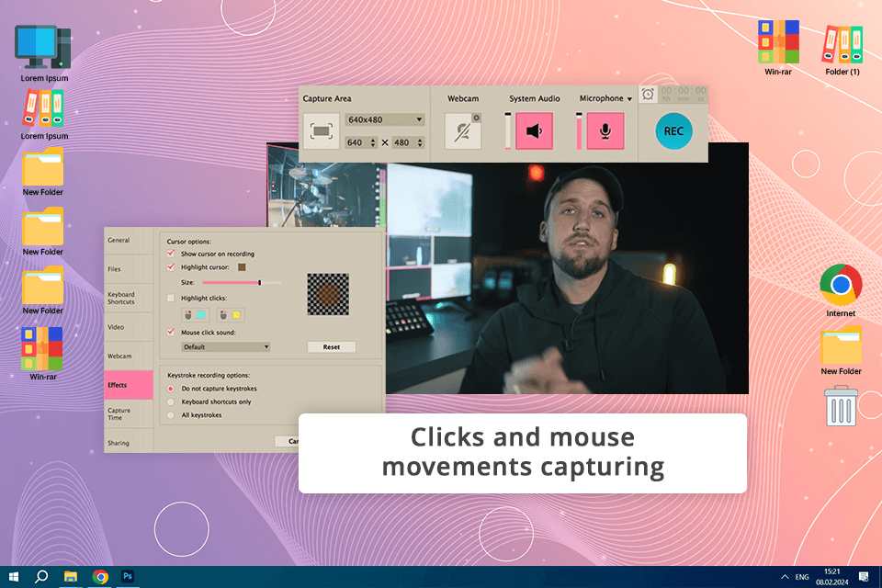This screenshot has width=882, height=588.
Task: Open the Capture Time tab
Action: 129,414
